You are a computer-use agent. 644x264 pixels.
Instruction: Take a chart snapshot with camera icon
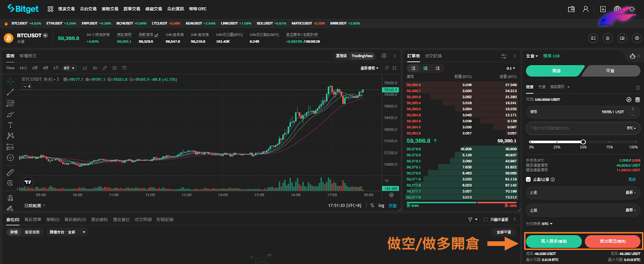115,68
